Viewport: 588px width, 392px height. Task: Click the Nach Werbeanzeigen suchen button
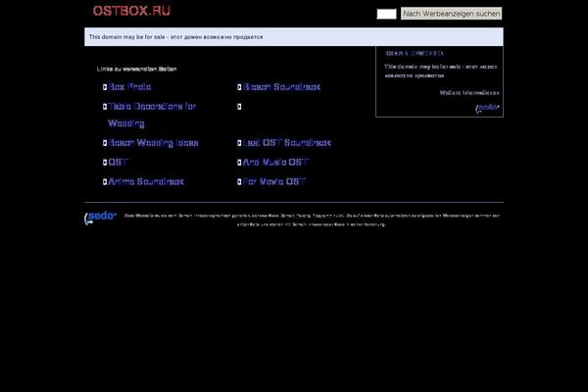click(451, 14)
